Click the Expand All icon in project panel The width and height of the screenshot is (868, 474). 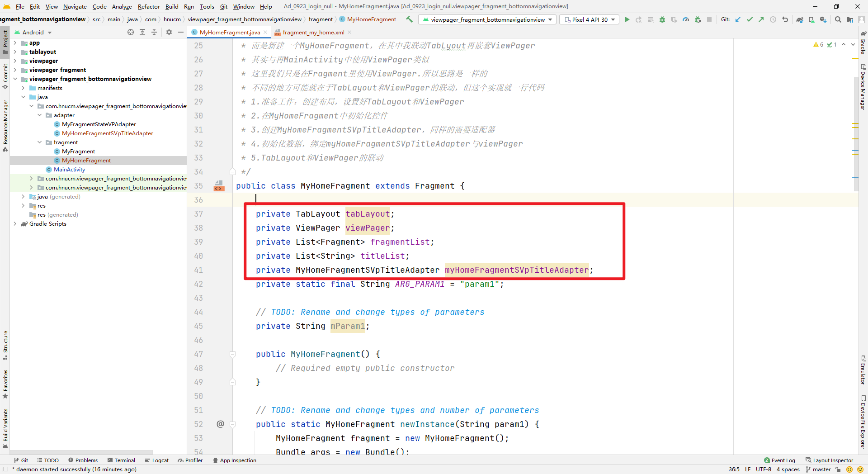point(142,32)
